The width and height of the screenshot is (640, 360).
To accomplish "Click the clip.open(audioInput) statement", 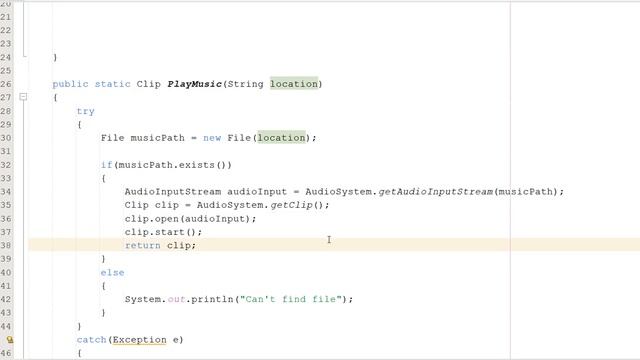I will point(190,219).
